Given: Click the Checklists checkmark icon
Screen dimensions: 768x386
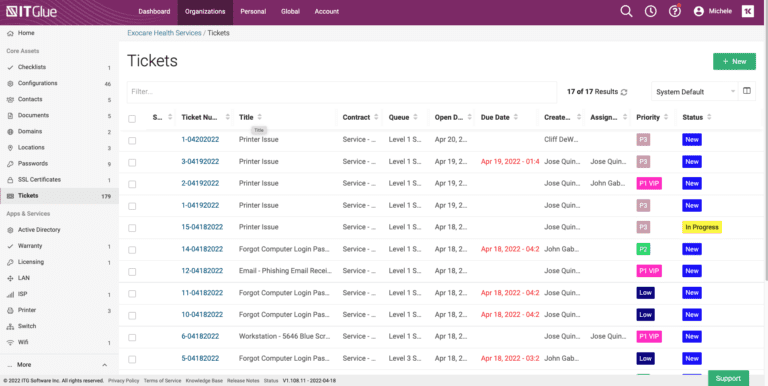Looking at the screenshot, I should coord(10,67).
